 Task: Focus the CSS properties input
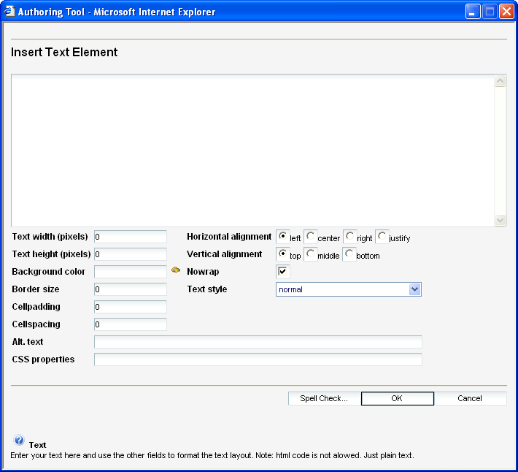click(x=258, y=359)
